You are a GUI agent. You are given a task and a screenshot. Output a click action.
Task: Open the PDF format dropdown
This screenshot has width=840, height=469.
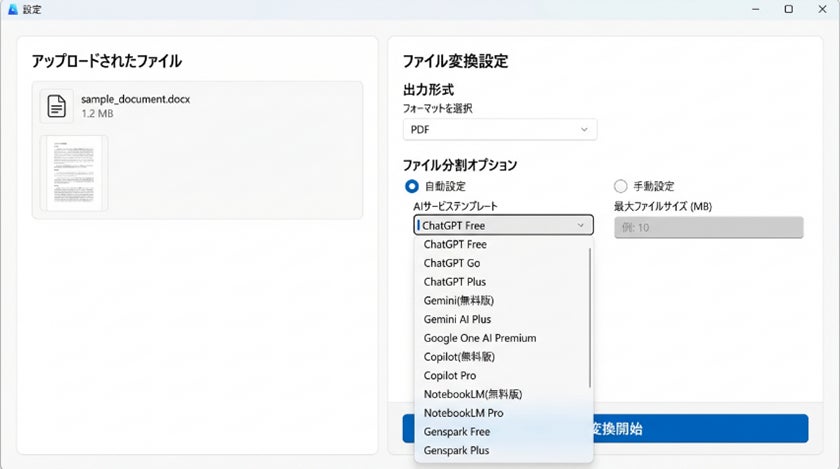click(x=499, y=130)
